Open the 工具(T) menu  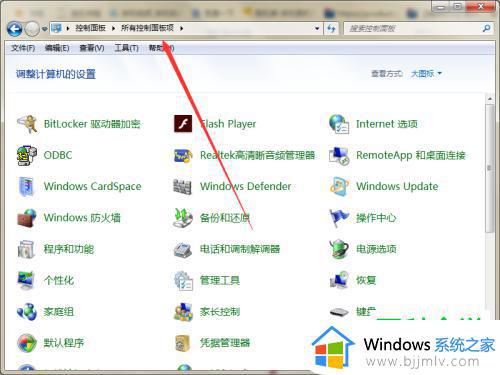coord(126,48)
